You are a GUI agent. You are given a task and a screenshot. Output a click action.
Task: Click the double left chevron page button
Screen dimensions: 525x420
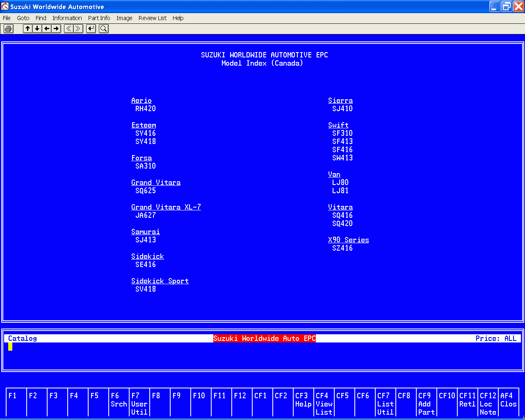pyautogui.click(x=68, y=29)
